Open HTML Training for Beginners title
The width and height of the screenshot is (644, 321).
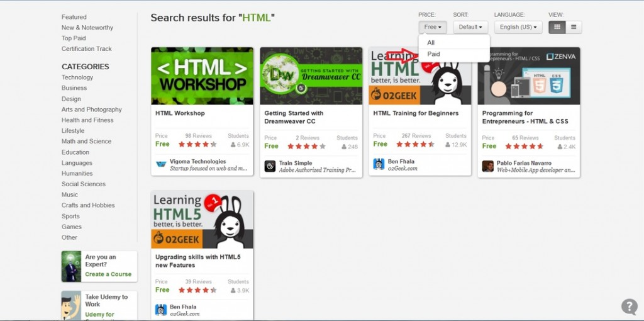coord(416,113)
